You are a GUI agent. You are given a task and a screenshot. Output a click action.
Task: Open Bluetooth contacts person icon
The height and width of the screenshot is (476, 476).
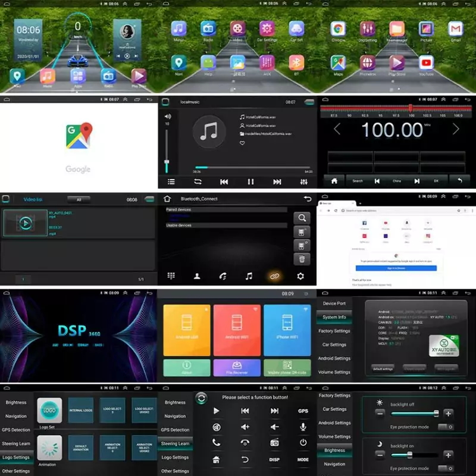click(x=197, y=276)
